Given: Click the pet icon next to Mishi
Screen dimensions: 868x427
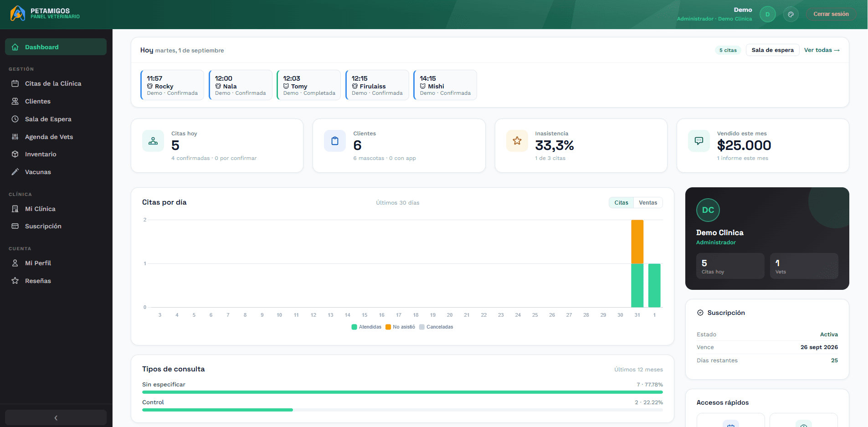Looking at the screenshot, I should point(423,86).
